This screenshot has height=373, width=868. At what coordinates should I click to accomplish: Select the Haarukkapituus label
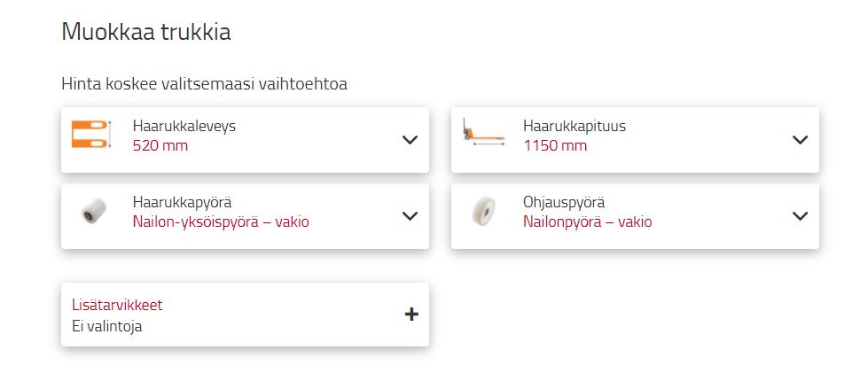(575, 126)
